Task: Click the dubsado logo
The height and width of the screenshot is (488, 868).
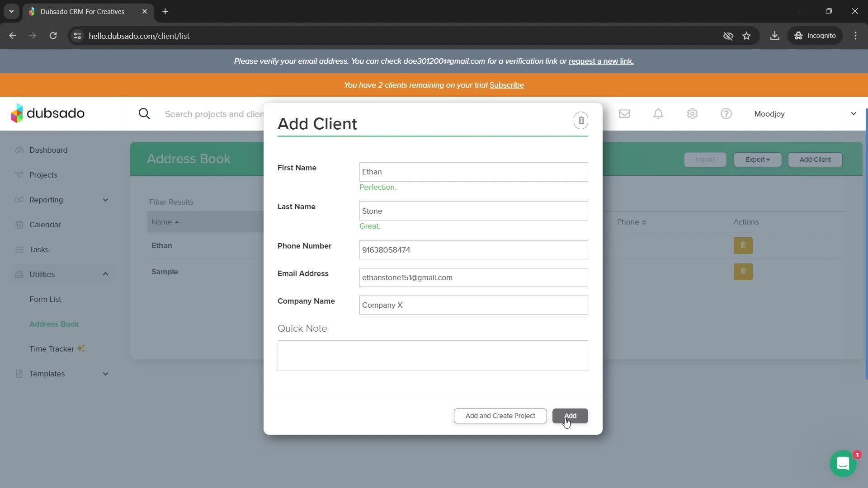Action: pos(47,113)
